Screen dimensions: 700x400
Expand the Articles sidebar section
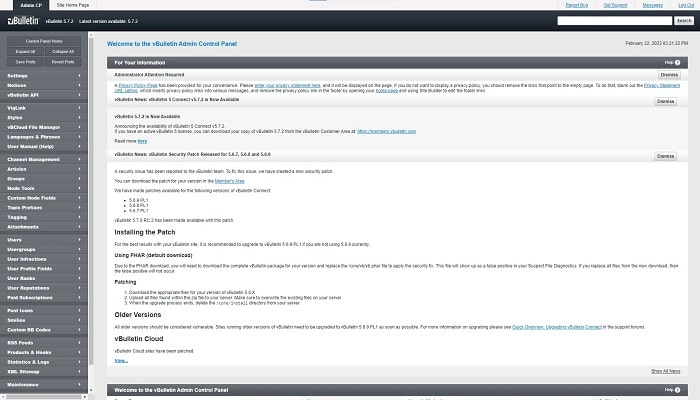pyautogui.click(x=44, y=169)
